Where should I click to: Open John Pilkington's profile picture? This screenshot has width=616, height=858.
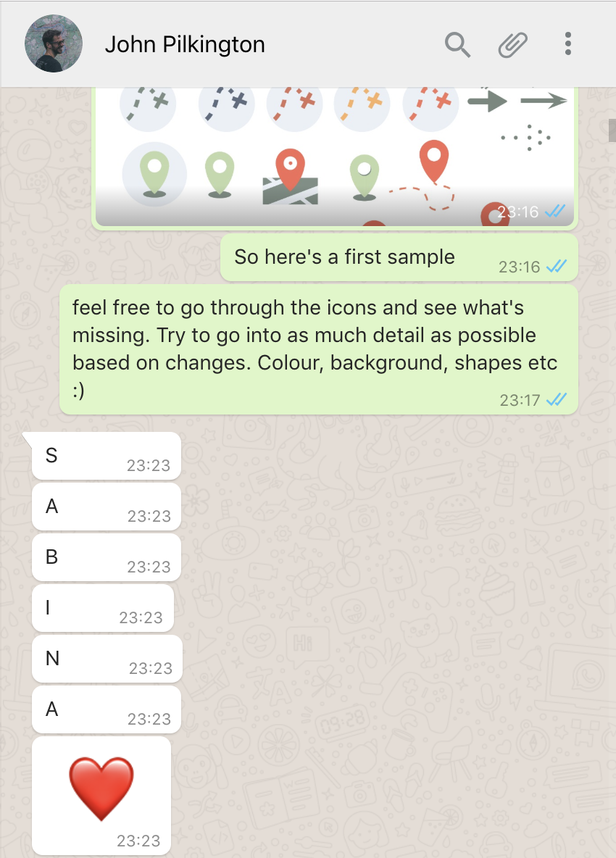54,43
